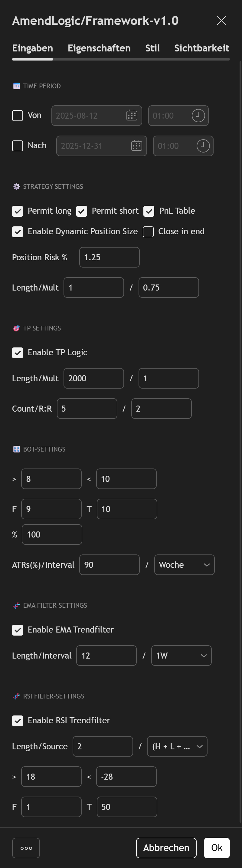Image resolution: width=242 pixels, height=868 pixels.
Task: Click the Strategy-Settings gear icon
Action: (17, 187)
